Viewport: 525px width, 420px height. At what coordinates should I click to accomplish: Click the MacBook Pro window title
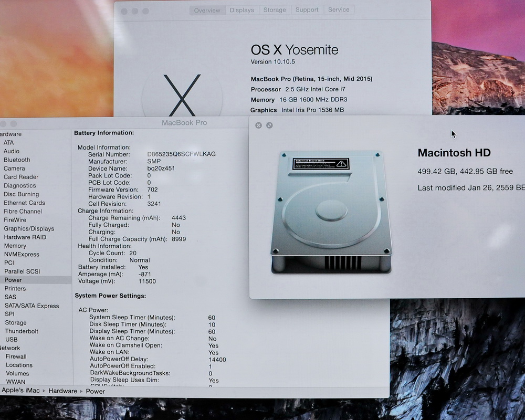tap(184, 122)
